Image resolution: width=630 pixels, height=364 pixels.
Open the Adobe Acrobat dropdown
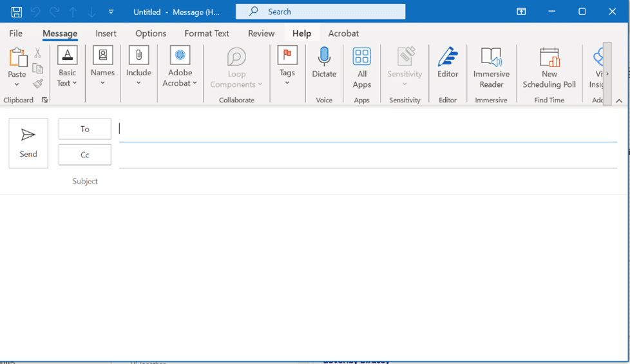tap(180, 67)
